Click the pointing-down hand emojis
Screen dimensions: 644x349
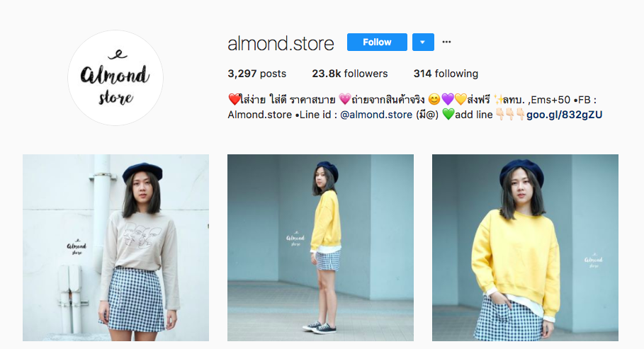tap(510, 114)
